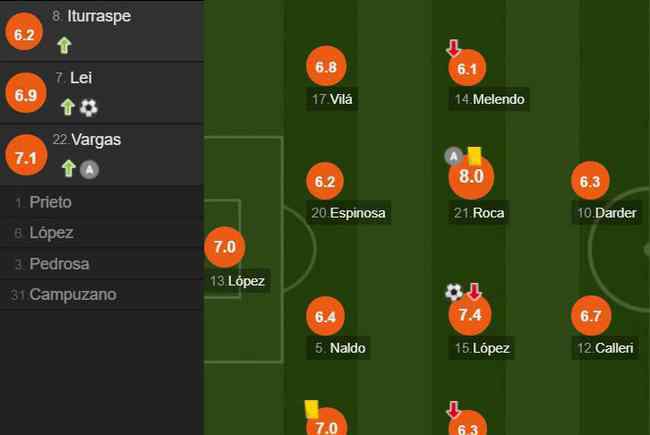This screenshot has width=650, height=435.
Task: Click the green sub-in arrow under Vargas
Action: click(x=68, y=169)
